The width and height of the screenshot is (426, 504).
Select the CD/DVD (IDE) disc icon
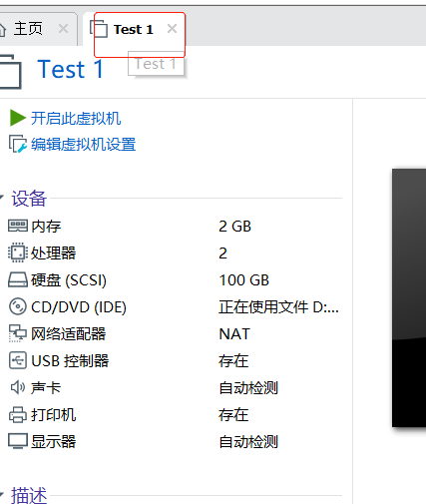coord(18,306)
